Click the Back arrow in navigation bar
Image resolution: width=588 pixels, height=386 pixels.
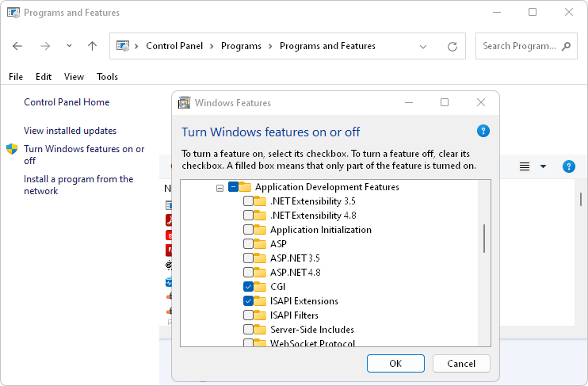click(x=18, y=46)
